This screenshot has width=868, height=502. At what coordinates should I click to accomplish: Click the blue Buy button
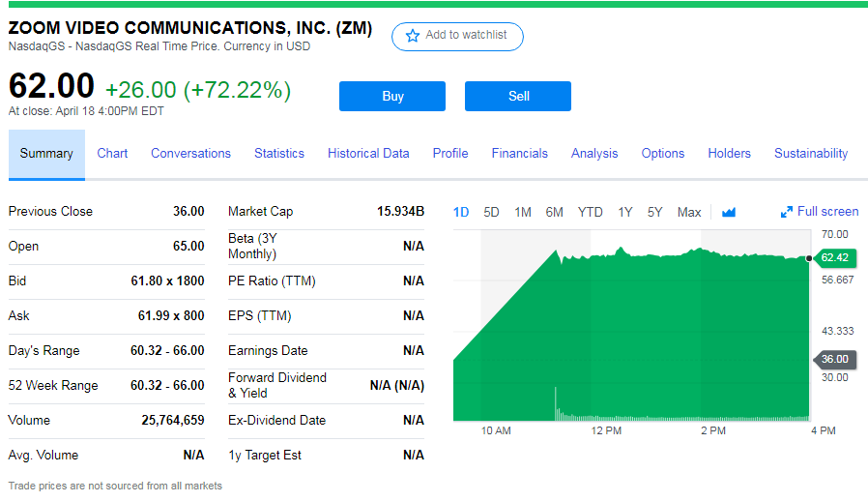[x=392, y=97]
